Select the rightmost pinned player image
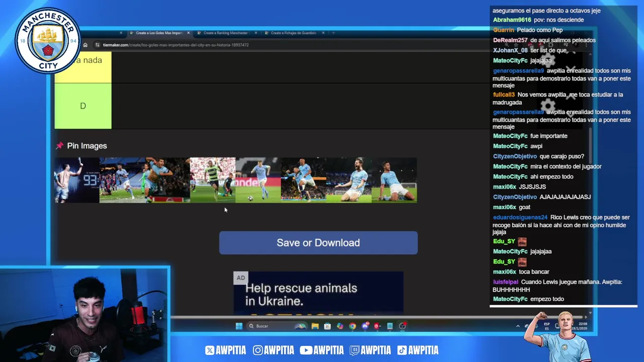Screen dimensions: 644x362 point(394,180)
